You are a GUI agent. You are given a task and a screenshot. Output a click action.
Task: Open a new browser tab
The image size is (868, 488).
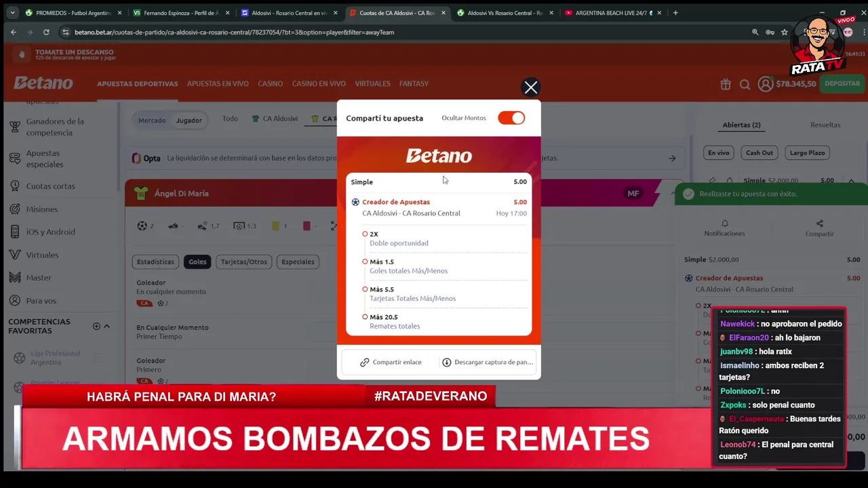pos(676,12)
